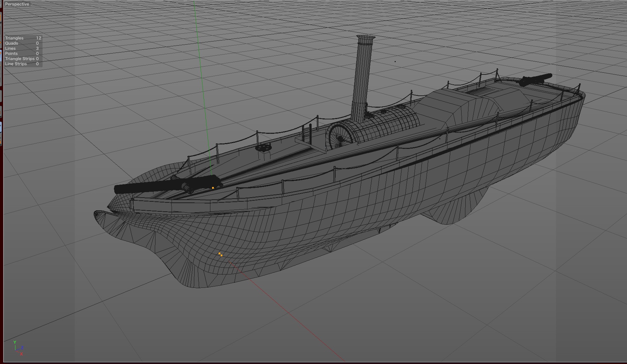Click the Lines count value 3
This screenshot has height=364, width=627.
click(37, 48)
